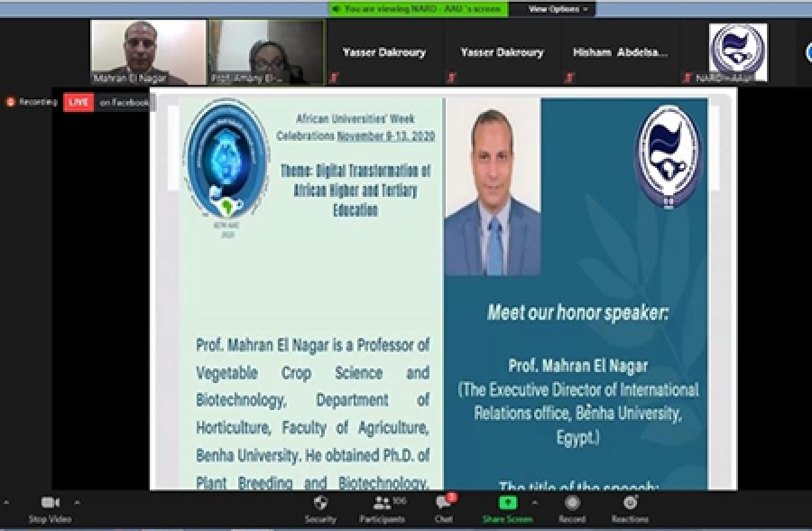812x531 pixels.
Task: Click the green screen-viewing notification banner
Action: tap(416, 9)
